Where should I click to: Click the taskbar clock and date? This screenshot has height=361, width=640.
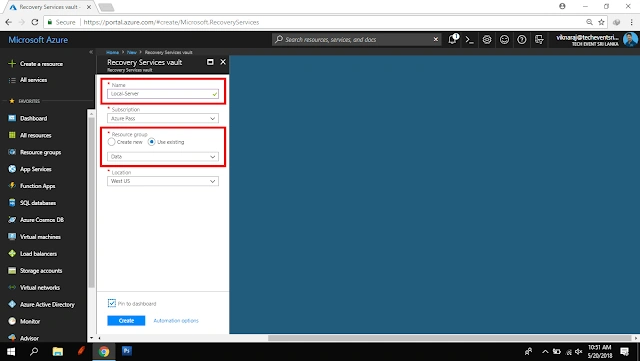click(x=600, y=351)
